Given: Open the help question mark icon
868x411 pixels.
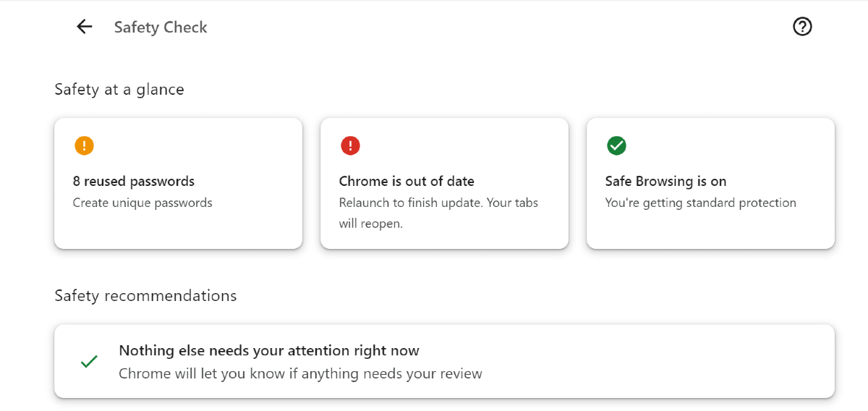Looking at the screenshot, I should [802, 27].
